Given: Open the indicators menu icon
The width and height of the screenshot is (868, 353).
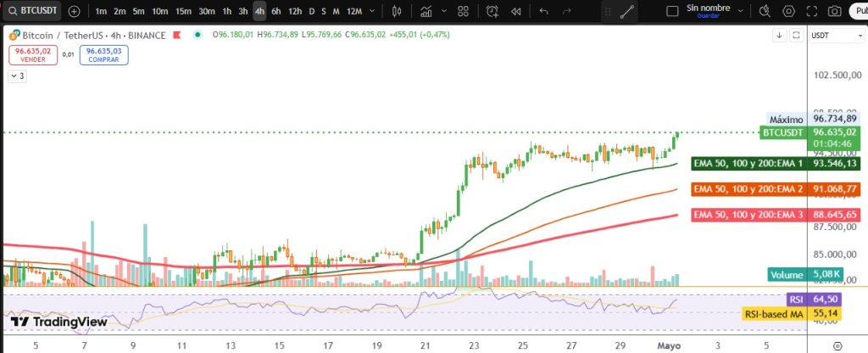Looking at the screenshot, I should [x=426, y=11].
